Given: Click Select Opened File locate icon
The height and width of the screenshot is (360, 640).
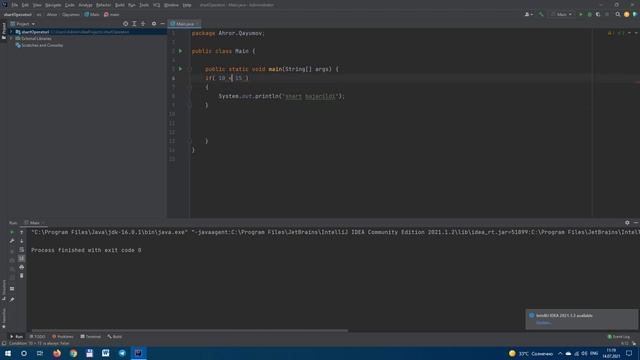Looking at the screenshot, I should coord(125,24).
